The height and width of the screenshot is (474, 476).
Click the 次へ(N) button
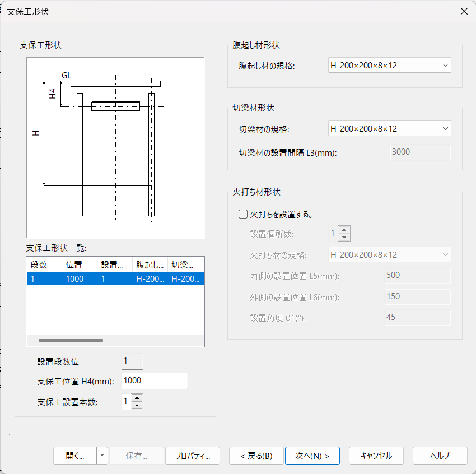point(312,456)
